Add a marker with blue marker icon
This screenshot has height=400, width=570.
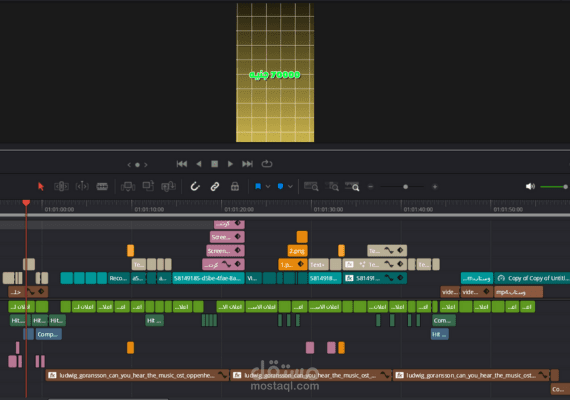pos(280,187)
